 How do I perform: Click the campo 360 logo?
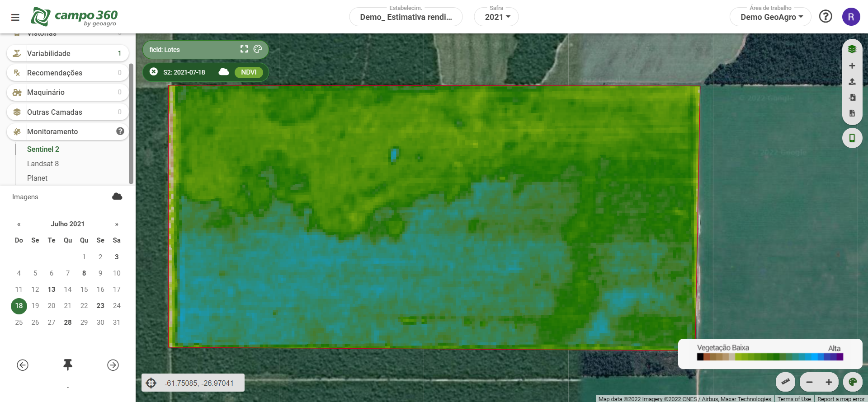tap(74, 17)
